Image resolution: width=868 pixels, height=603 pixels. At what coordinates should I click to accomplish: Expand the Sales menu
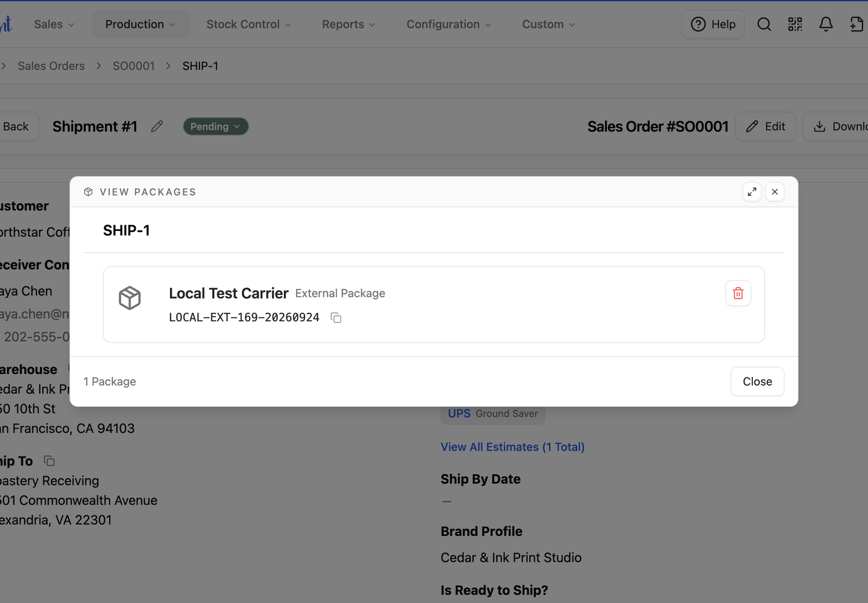(54, 24)
